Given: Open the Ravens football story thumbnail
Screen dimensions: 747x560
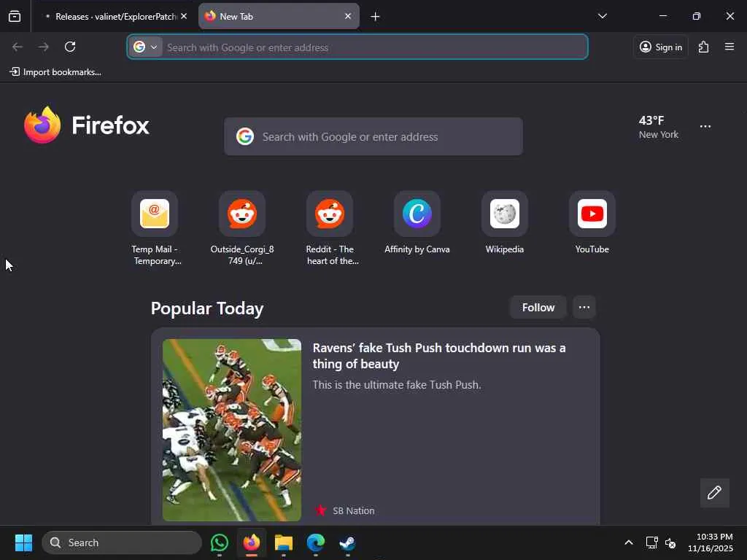Looking at the screenshot, I should [231, 430].
